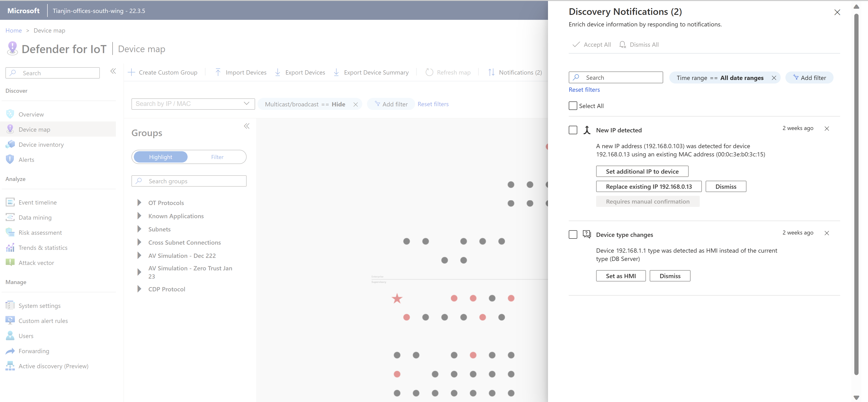The image size is (868, 402).
Task: Expand the OT Protocols group
Action: click(139, 202)
